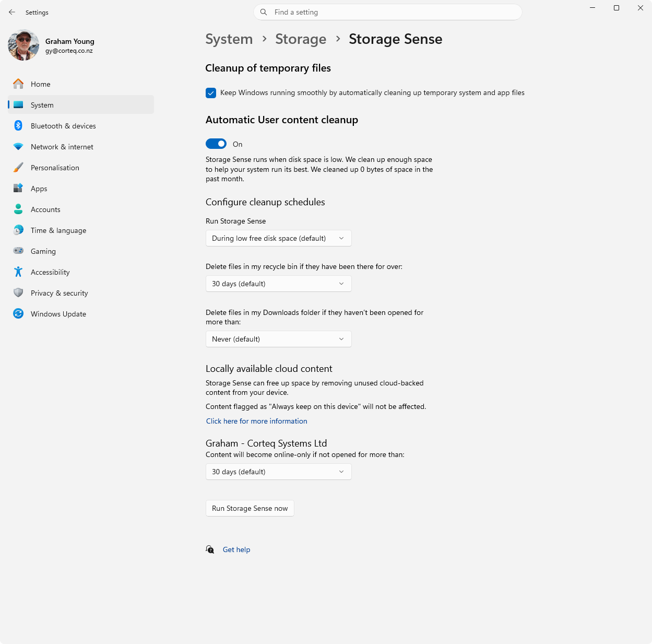Click the Accounts person icon

point(18,209)
